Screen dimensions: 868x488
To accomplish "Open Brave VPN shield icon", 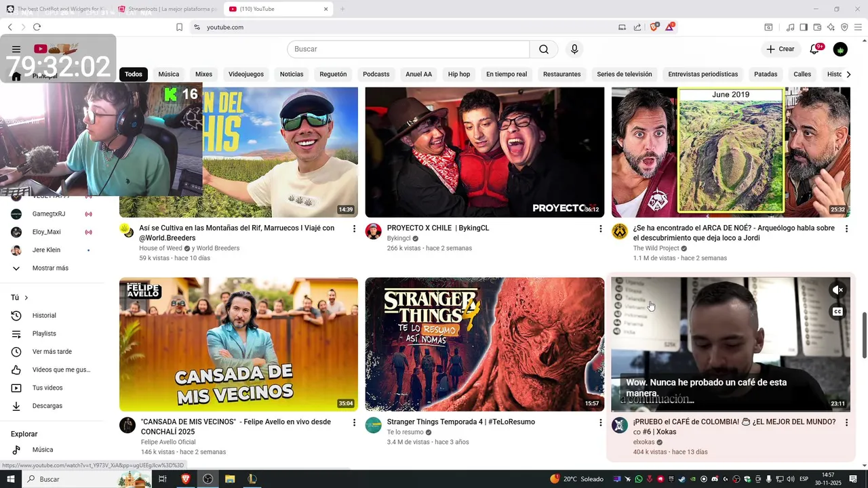I will (844, 27).
